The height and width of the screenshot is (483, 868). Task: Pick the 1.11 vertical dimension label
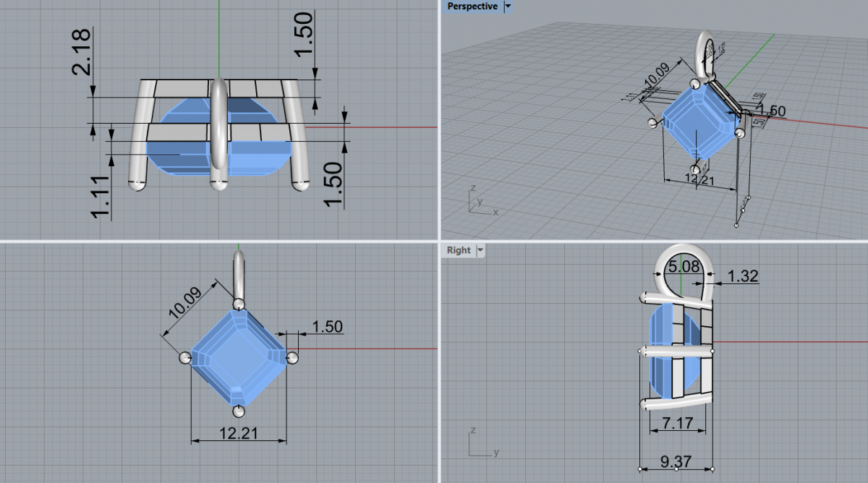(x=101, y=196)
